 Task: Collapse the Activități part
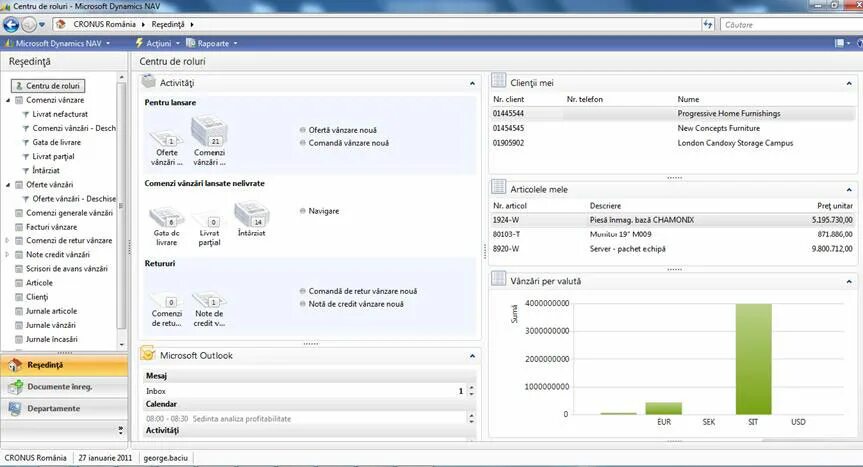tap(472, 84)
